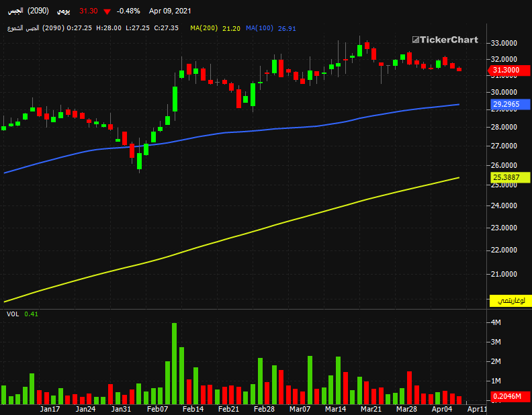Click the MA(100) indicator legend label
Screen dimensions: 532x415
click(259, 28)
